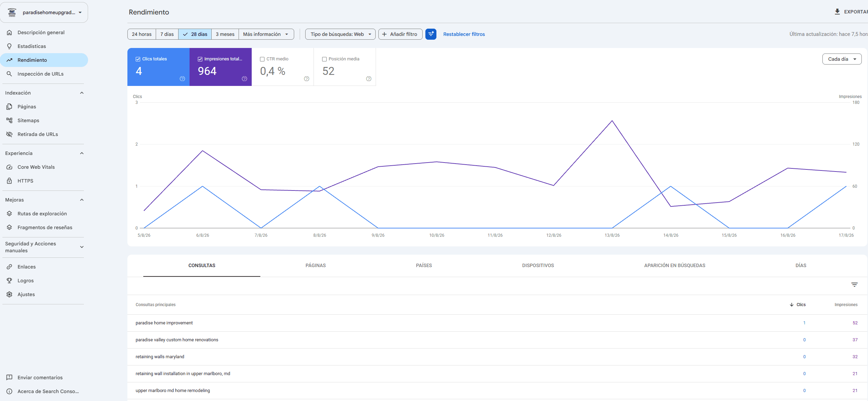Collapse the Mejoras section
The image size is (868, 401).
[x=82, y=200]
